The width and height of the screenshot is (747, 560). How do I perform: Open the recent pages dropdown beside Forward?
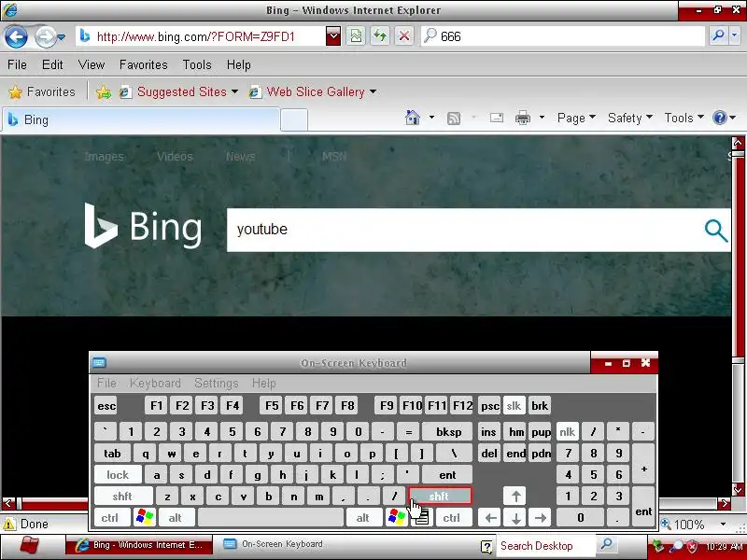point(62,36)
